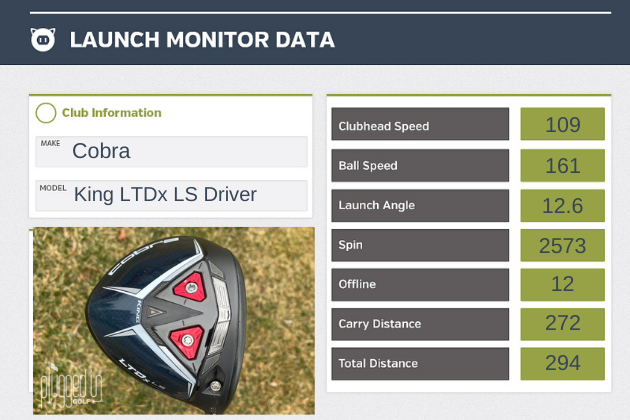630x420 pixels.
Task: Click the pig logo in the header
Action: pyautogui.click(x=43, y=40)
